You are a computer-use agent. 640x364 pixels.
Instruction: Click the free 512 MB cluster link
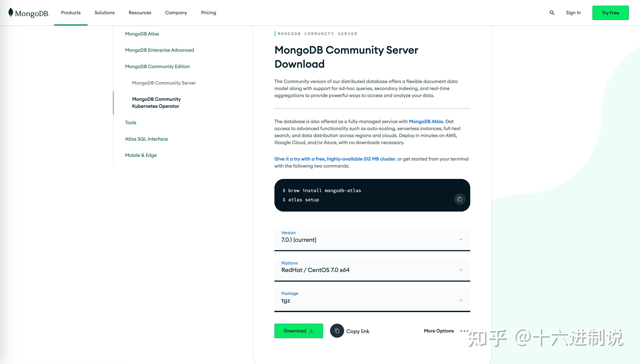pyautogui.click(x=335, y=159)
